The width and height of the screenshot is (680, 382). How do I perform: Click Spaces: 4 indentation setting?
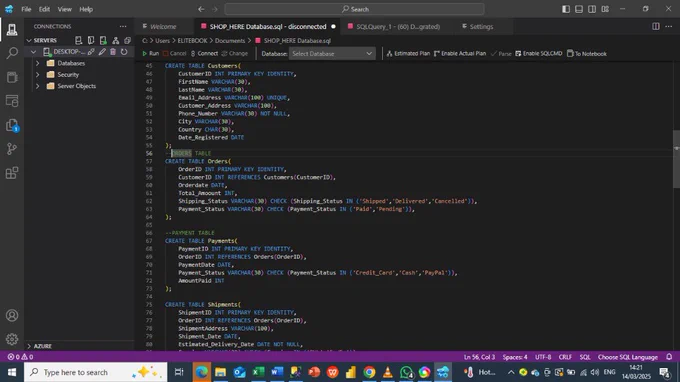515,357
